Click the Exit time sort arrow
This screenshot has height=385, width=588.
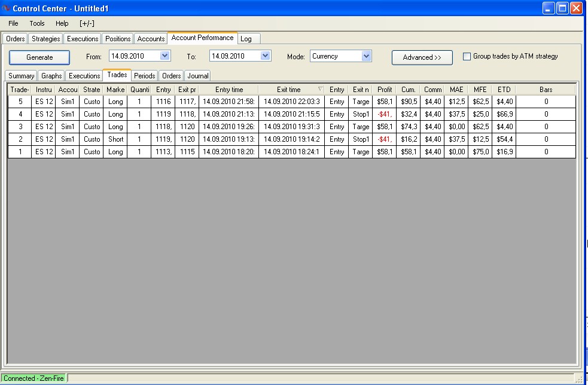pos(320,89)
